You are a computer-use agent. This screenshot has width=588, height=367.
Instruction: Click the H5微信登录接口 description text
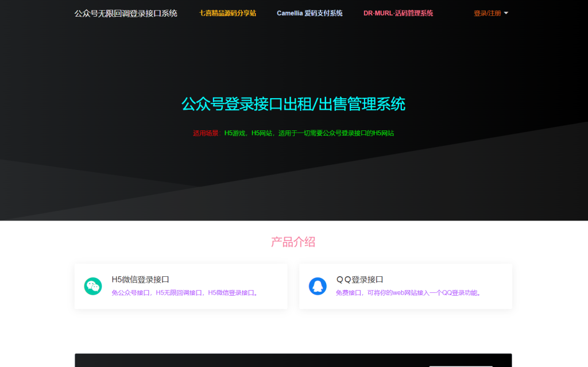[185, 292]
